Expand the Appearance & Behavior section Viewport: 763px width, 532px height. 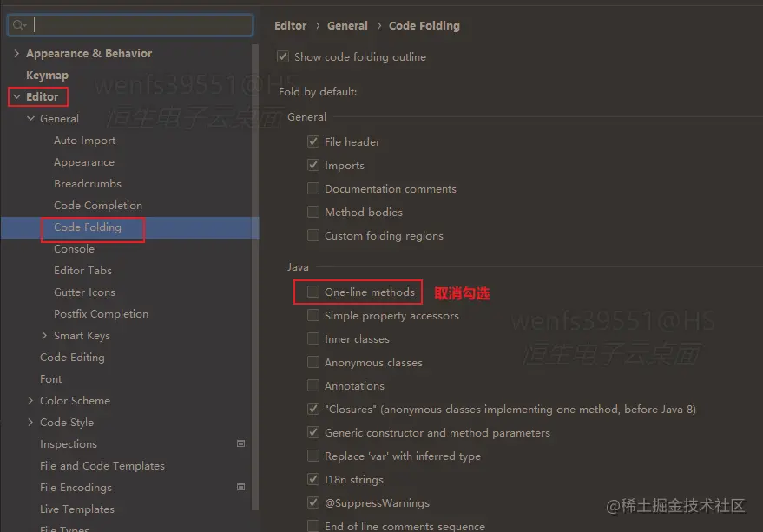click(16, 53)
